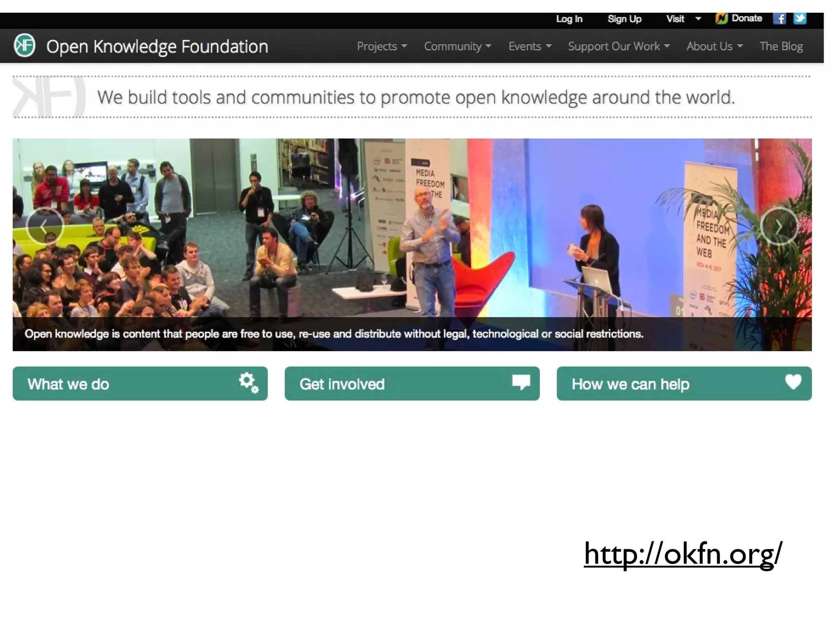This screenshot has width=840, height=630.
Task: Open the About Us menu
Action: 714,46
